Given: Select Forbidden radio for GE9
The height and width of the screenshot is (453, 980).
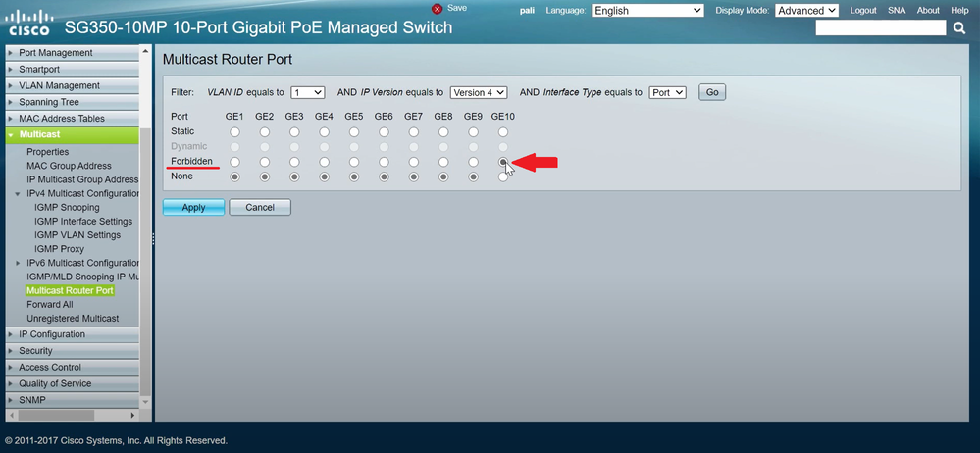Looking at the screenshot, I should tap(473, 162).
